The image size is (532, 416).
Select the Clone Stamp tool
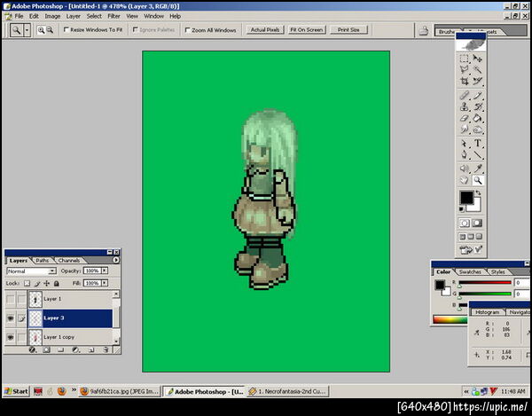(464, 107)
